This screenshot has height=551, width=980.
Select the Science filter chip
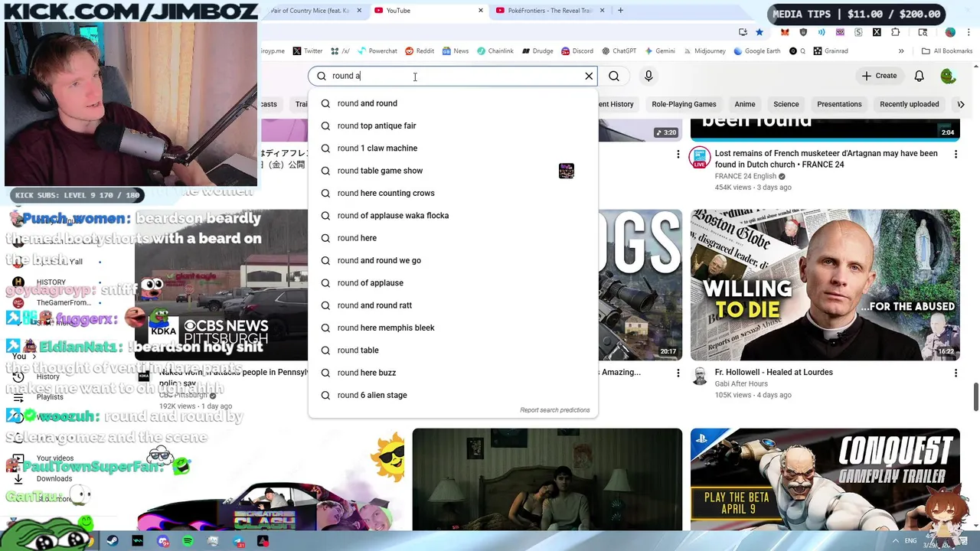786,104
